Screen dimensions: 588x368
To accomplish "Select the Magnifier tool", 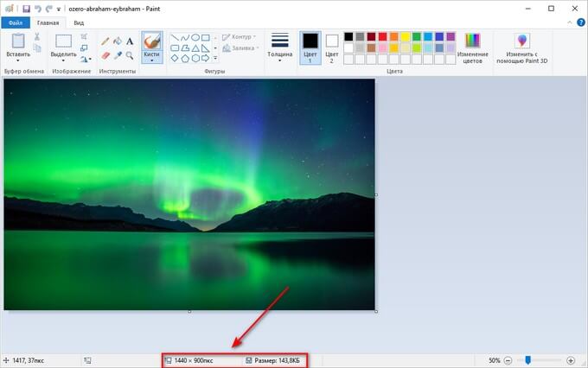I will [130, 55].
